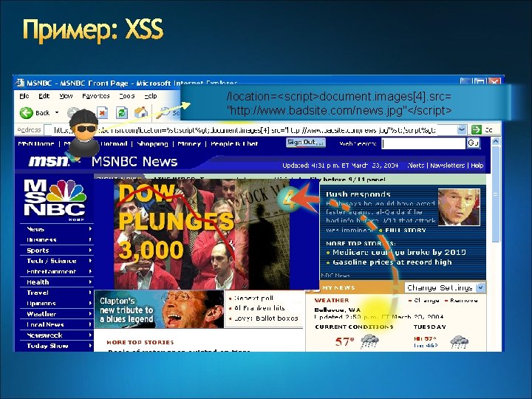This screenshot has height=399, width=532.
Task: Open the Edit menu
Action: (44, 96)
